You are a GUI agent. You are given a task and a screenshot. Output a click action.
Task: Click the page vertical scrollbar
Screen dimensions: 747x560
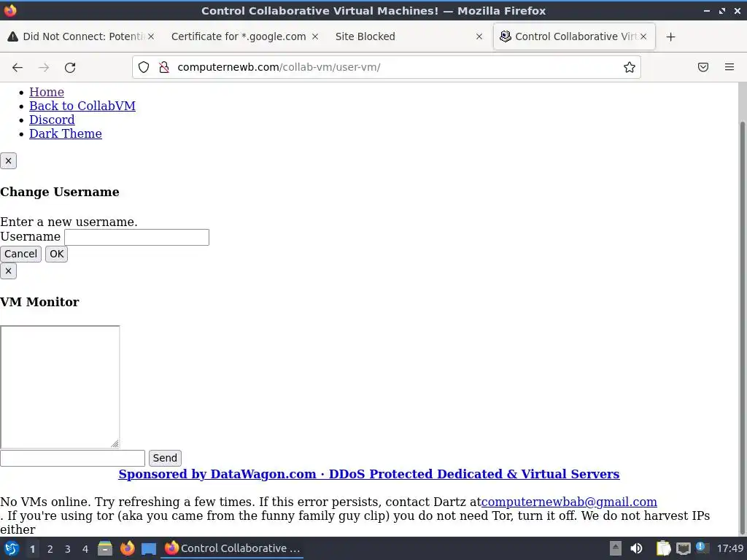point(742,329)
